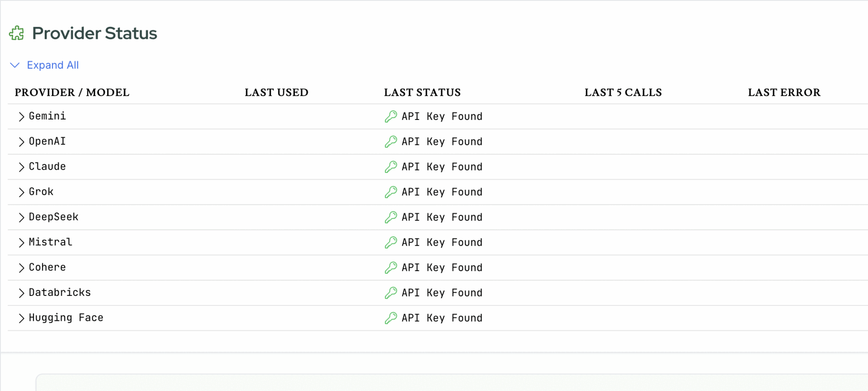Viewport: 868px width, 391px height.
Task: Click API Key Found text for Grok
Action: tap(442, 192)
